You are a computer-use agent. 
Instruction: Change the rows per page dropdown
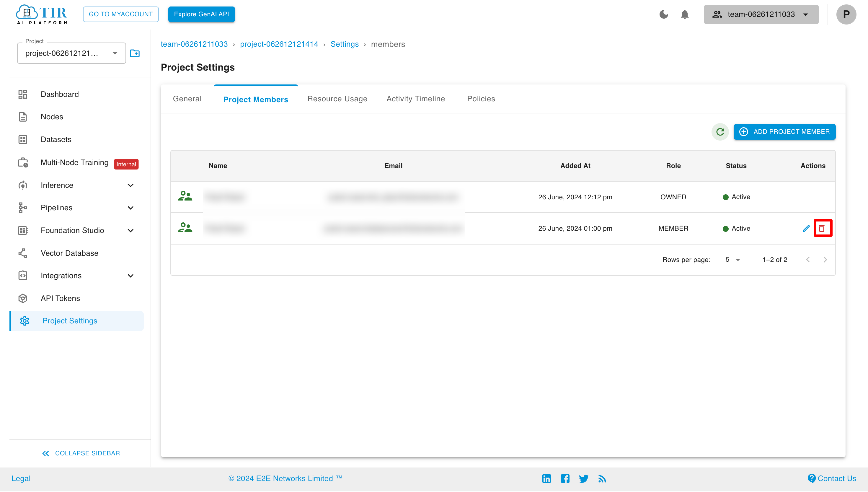pos(732,260)
